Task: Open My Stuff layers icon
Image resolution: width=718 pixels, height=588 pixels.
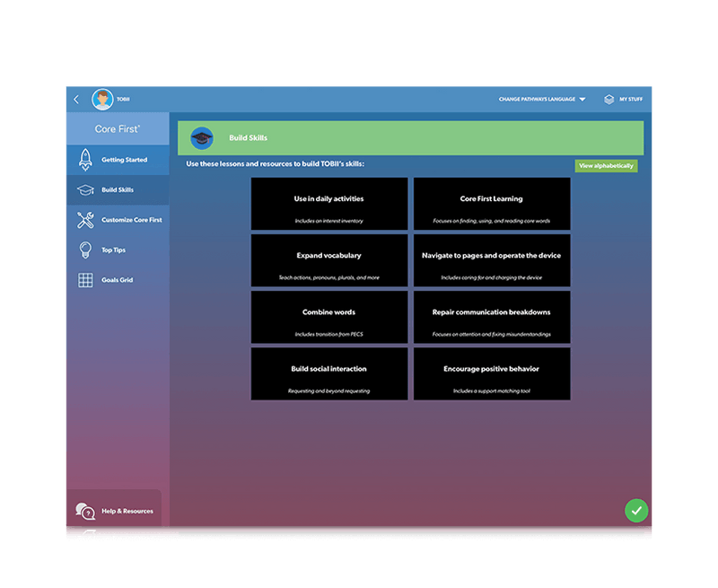Action: point(609,100)
